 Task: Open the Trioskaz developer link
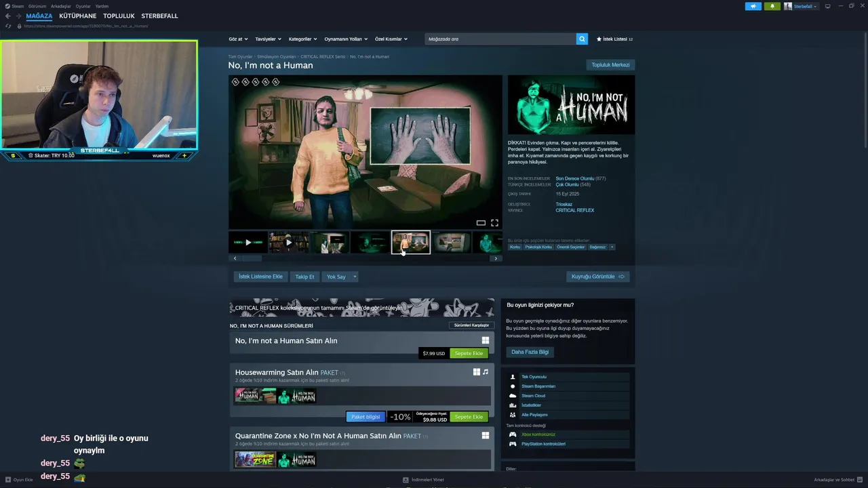(x=564, y=204)
